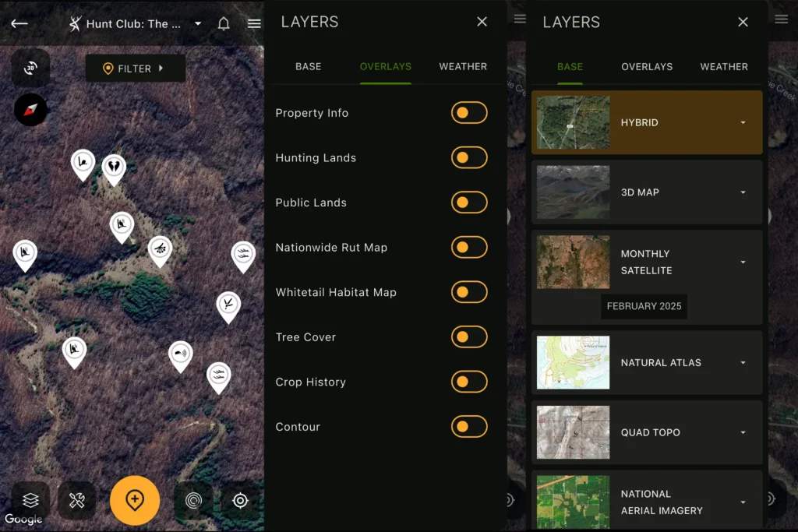
Task: Select the active green Overlays tab
Action: click(x=385, y=67)
